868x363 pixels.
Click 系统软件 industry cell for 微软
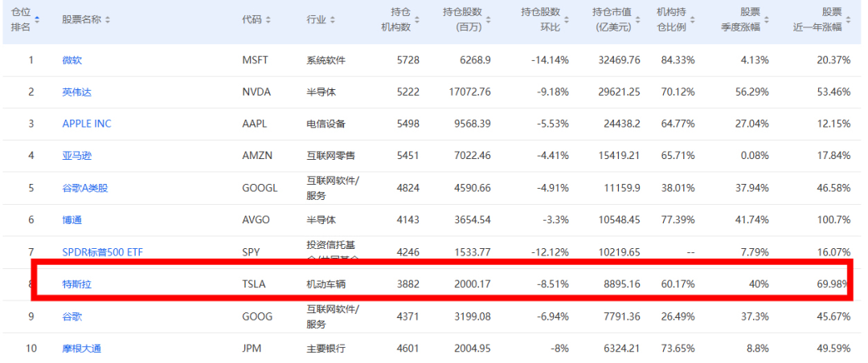pyautogui.click(x=326, y=60)
